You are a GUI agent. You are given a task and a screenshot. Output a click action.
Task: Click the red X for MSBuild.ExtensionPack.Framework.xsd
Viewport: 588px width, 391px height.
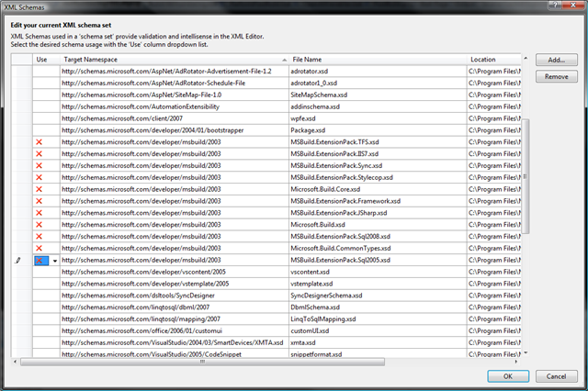click(39, 201)
